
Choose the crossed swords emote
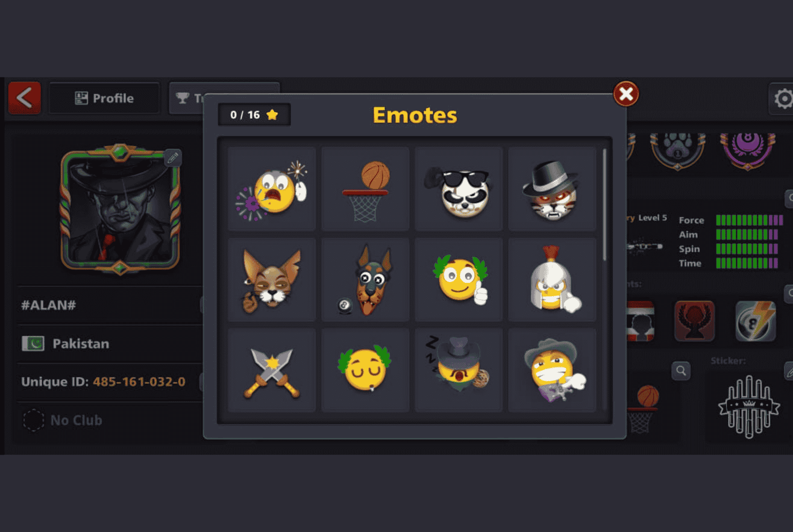click(272, 370)
